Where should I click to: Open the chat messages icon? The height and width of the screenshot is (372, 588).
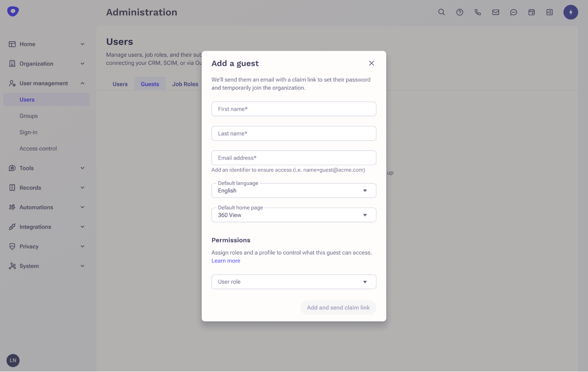(x=513, y=12)
